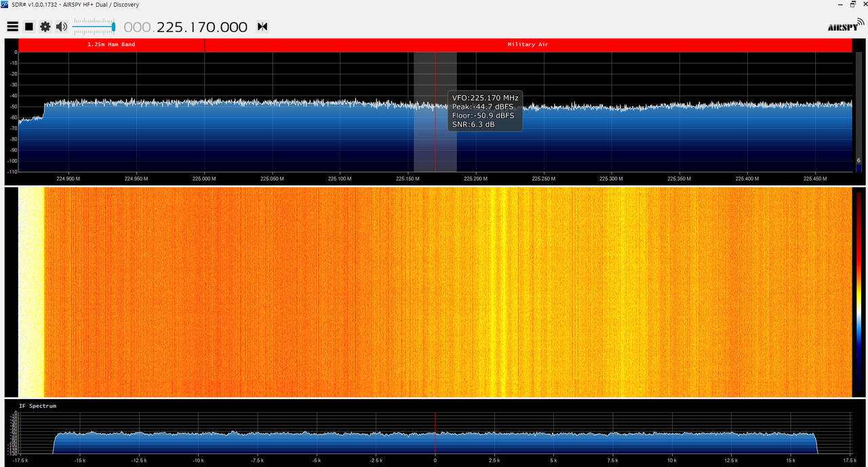This screenshot has width=868, height=467.
Task: Click the SDR# title bar app icon
Action: [x=5, y=5]
